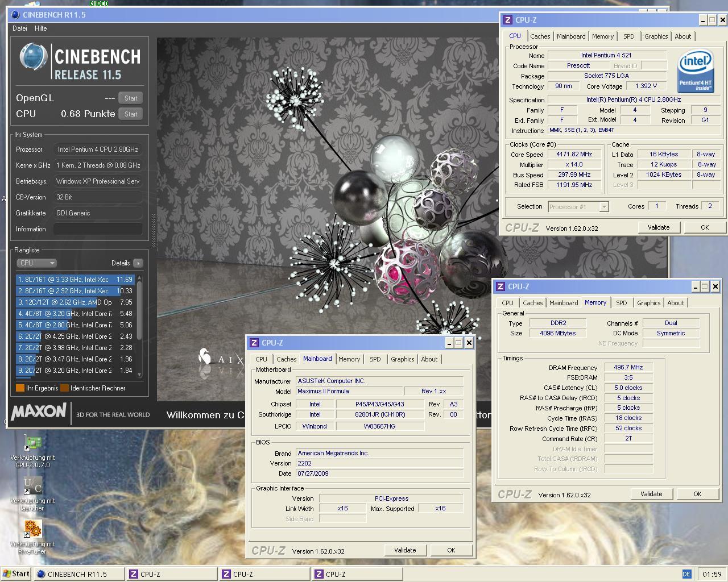728x582 pixels.
Task: Click the Information input field
Action: [x=98, y=229]
